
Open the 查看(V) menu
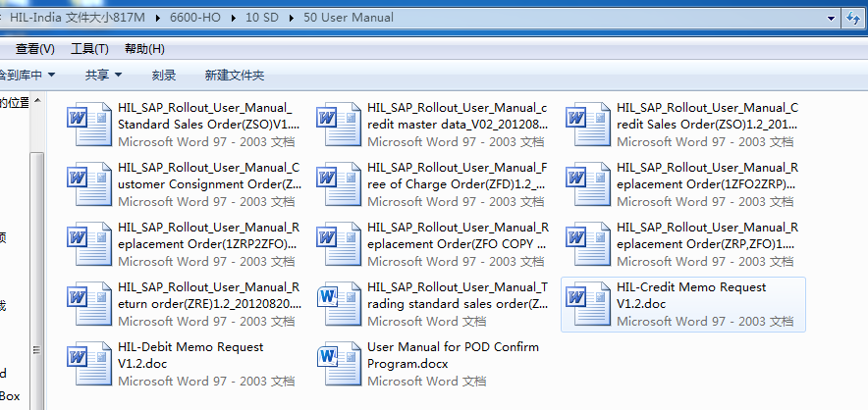coord(35,49)
